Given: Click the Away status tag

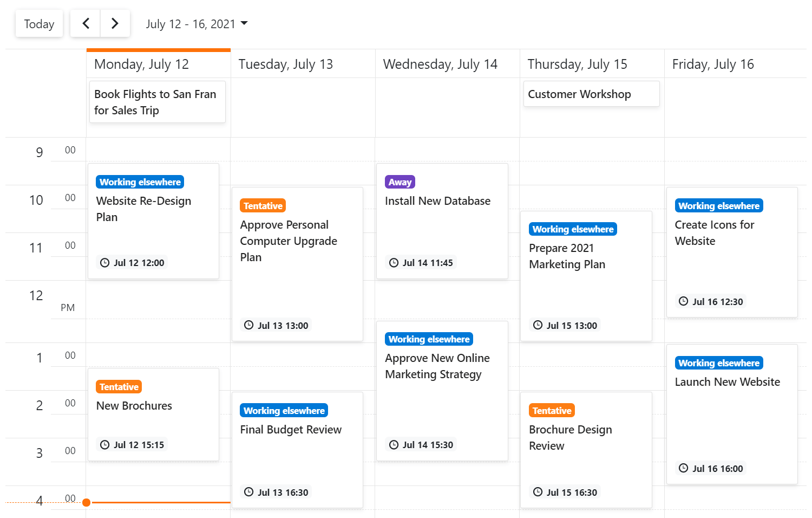Looking at the screenshot, I should click(x=400, y=182).
